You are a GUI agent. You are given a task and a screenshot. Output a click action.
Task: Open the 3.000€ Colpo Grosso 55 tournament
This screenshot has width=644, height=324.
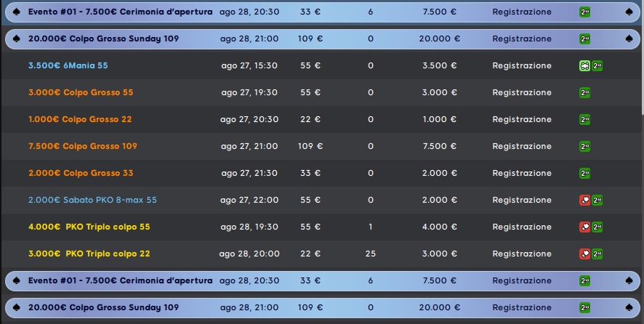point(81,92)
